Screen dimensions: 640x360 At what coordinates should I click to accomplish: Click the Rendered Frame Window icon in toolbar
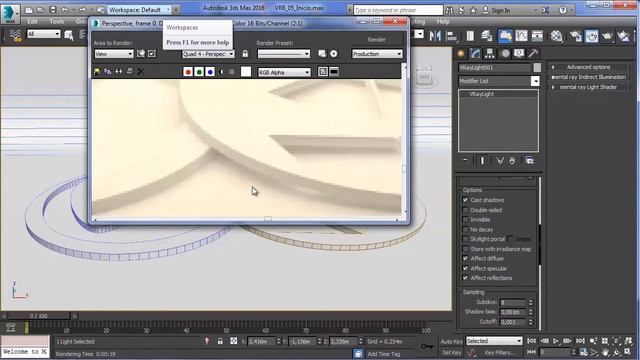(x=591, y=36)
